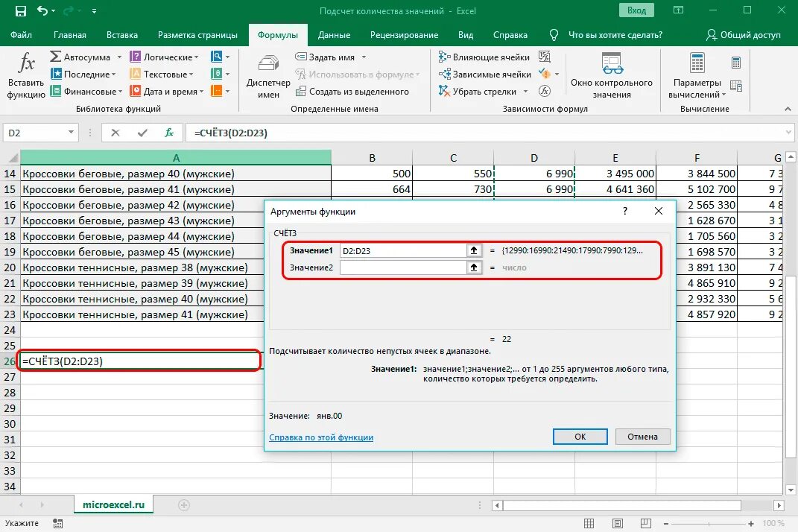Image resolution: width=798 pixels, height=532 pixels.
Task: Click the Save icon in title bar
Action: tap(20, 10)
